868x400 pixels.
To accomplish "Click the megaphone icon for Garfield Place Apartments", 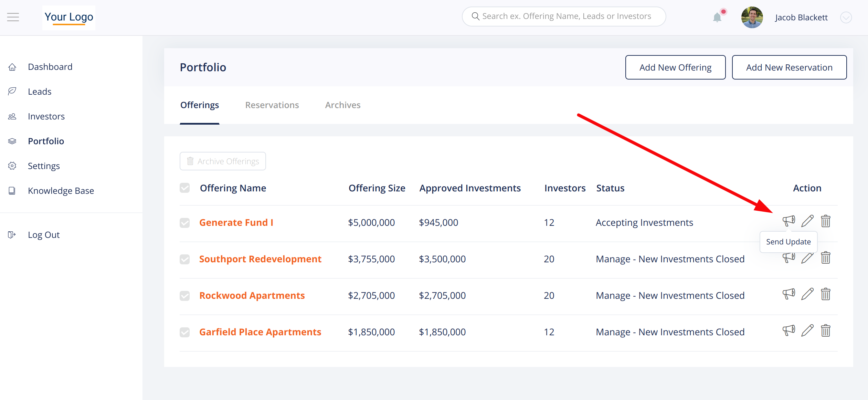I will (x=788, y=331).
